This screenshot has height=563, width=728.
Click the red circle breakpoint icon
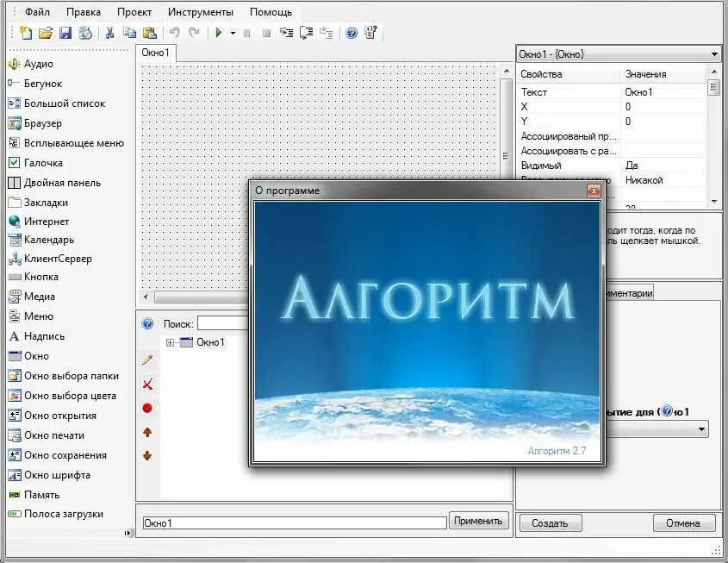tap(147, 409)
